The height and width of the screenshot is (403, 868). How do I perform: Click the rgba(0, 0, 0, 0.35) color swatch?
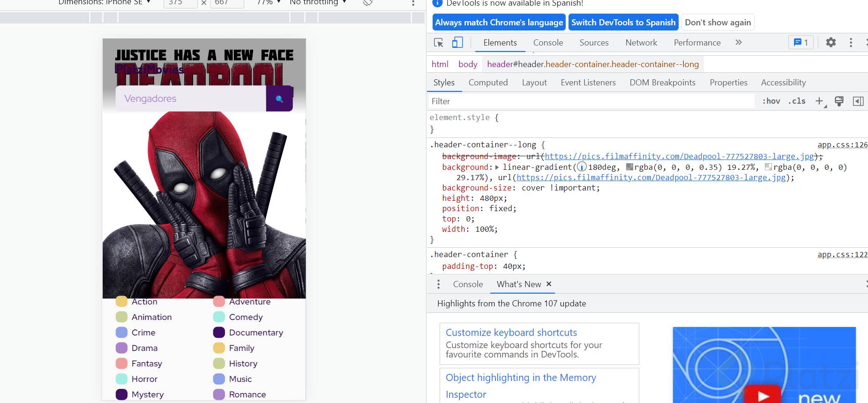tap(630, 167)
